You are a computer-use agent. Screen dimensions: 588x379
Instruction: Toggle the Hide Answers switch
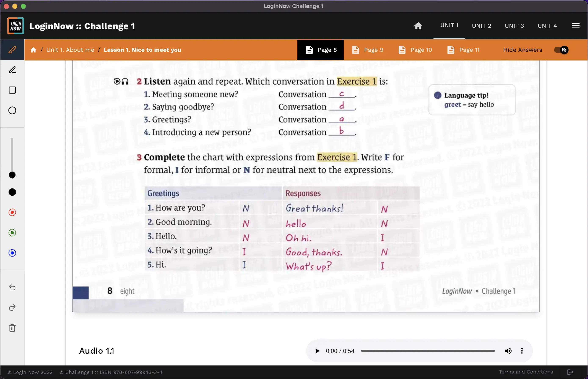[561, 50]
